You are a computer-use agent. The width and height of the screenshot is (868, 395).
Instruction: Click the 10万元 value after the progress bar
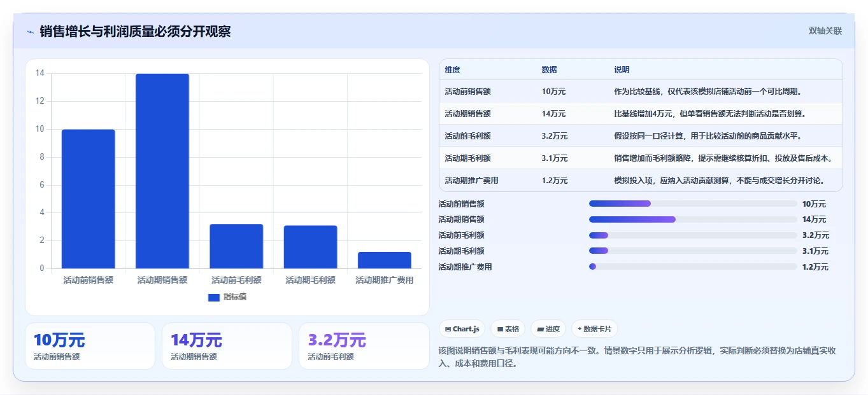[x=814, y=204]
